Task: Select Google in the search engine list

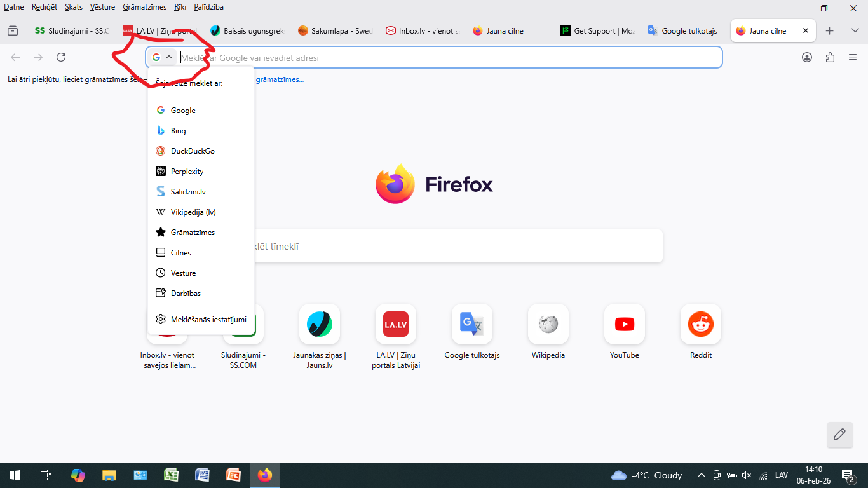Action: coord(201,111)
